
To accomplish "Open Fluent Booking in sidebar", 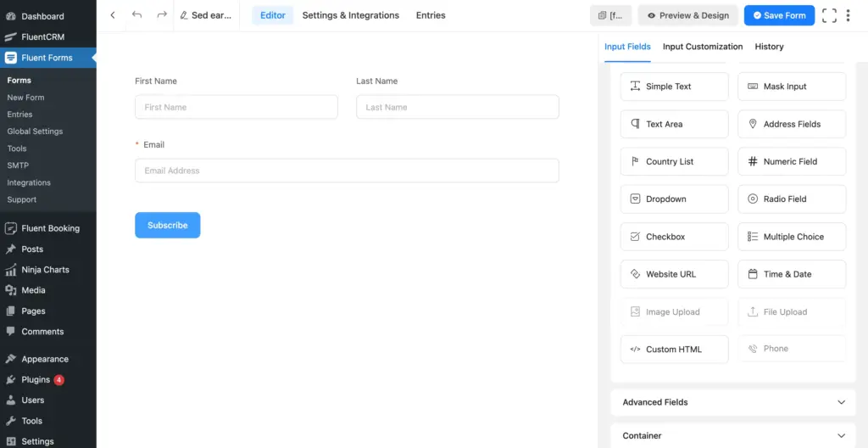I will tap(50, 228).
